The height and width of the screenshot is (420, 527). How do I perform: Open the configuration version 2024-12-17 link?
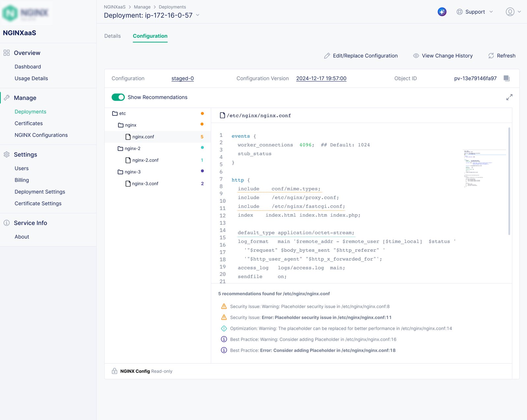(321, 78)
